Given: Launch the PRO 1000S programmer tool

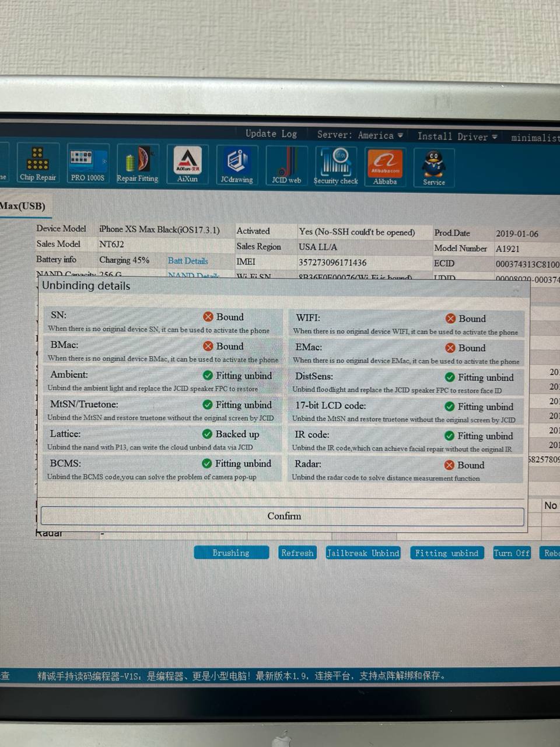Looking at the screenshot, I should coord(87,165).
